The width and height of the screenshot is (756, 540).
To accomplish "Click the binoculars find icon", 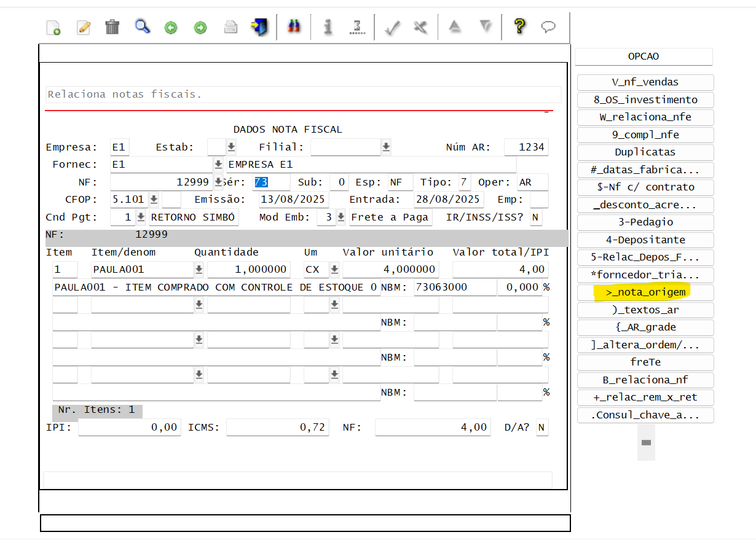I will pos(294,27).
